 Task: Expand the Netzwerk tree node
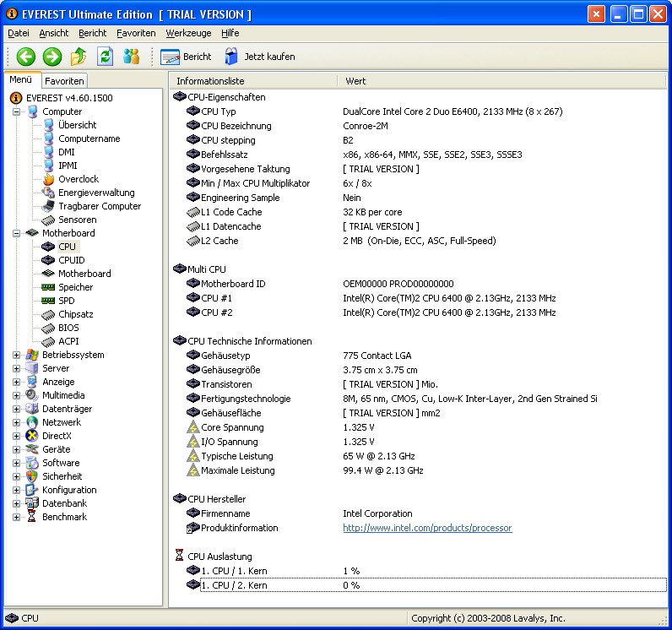coord(16,422)
